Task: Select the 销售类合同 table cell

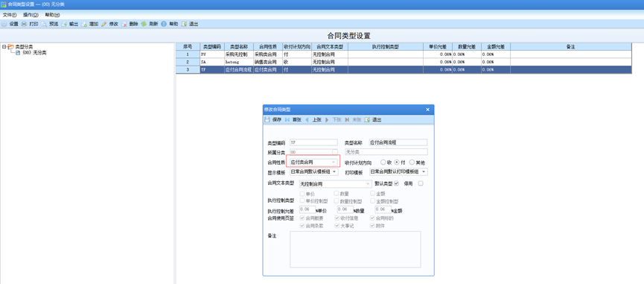Action: coord(268,62)
